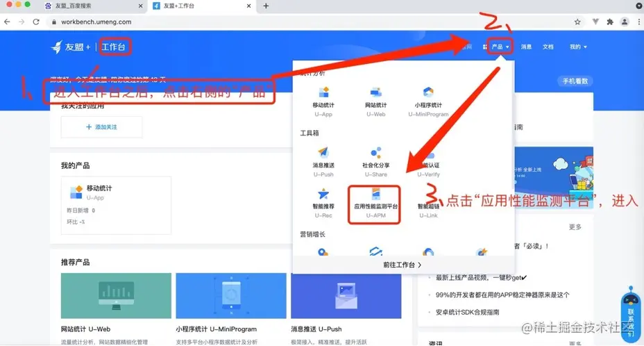Close the 友盟_百度搜索 tab
The image size is (644, 346).
tap(140, 6)
